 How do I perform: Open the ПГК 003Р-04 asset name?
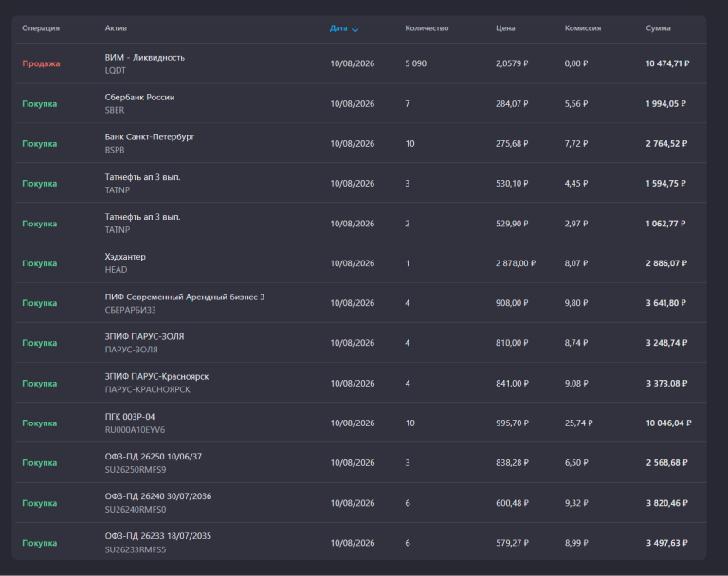tap(130, 417)
